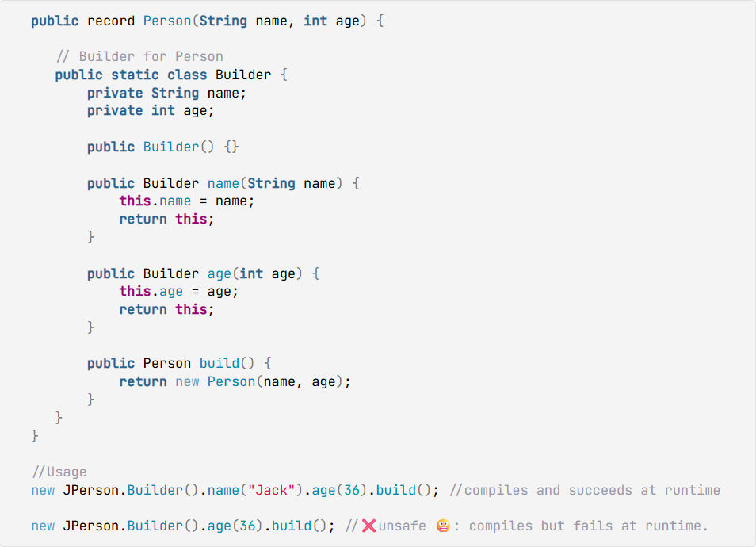Click 'this.age = age;' assignment

179,292
